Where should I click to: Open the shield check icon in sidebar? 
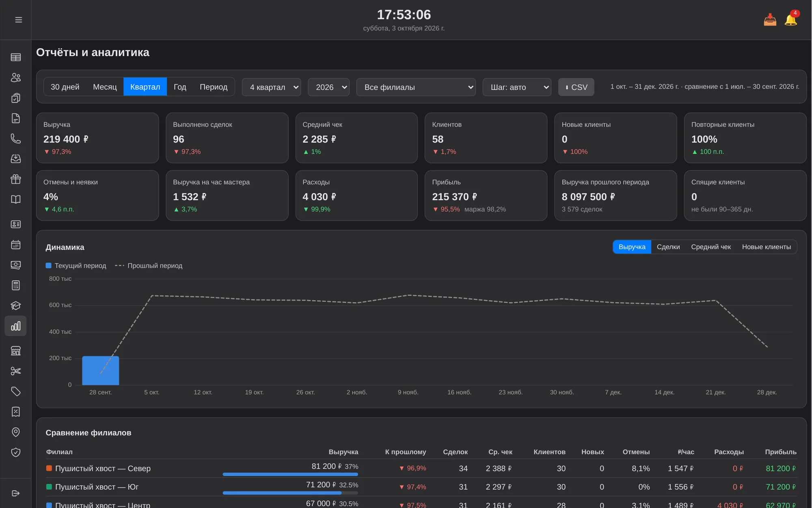pyautogui.click(x=15, y=452)
